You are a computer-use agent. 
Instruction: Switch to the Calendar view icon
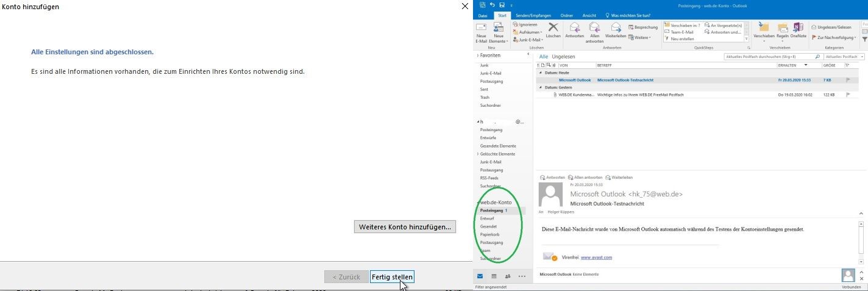[x=494, y=276]
